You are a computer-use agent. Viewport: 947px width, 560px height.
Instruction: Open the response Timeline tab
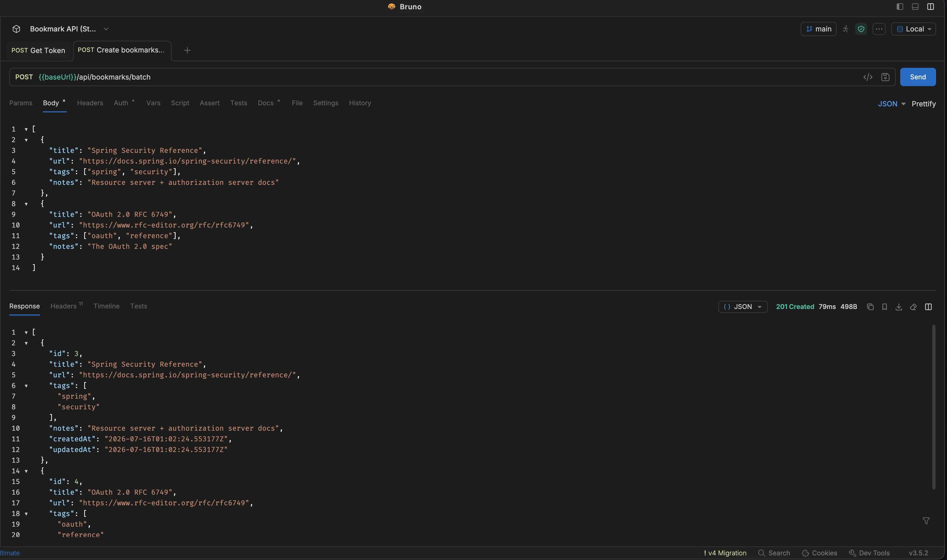coord(106,307)
